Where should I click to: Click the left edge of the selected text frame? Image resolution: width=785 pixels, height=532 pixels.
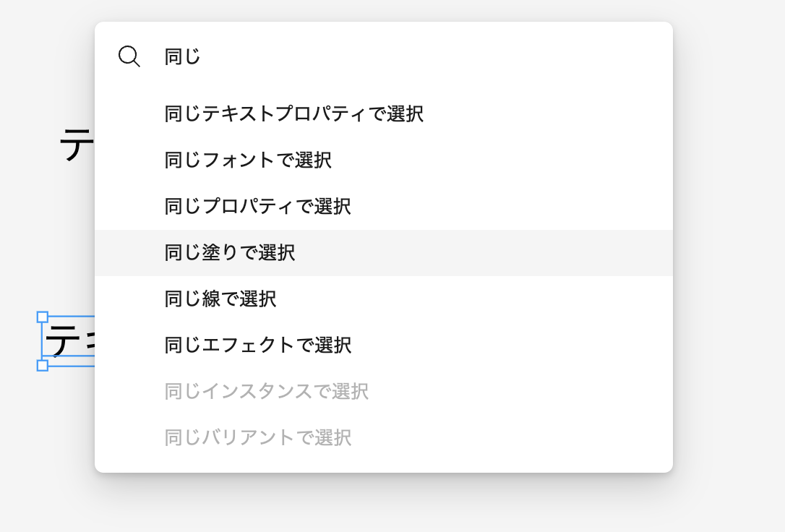click(x=43, y=341)
